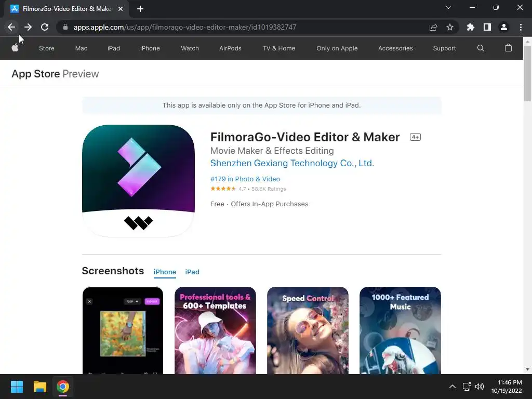
Task: Open a new browser tab
Action: [x=140, y=9]
